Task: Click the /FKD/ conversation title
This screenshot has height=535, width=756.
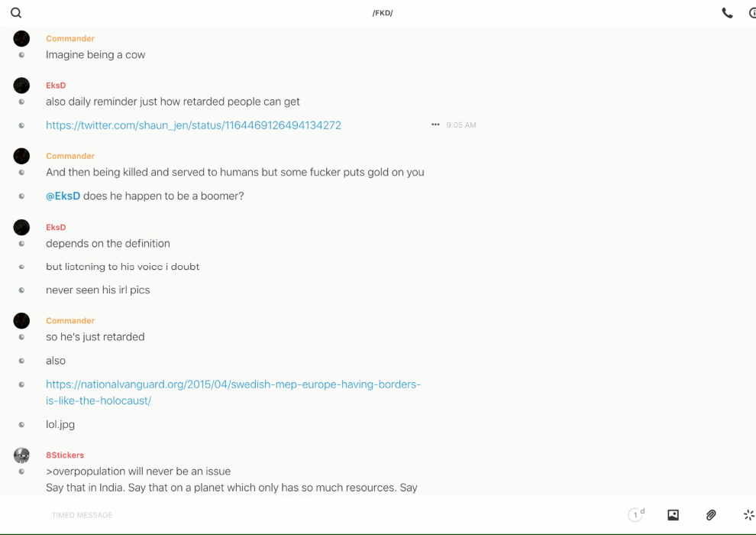Action: (383, 13)
